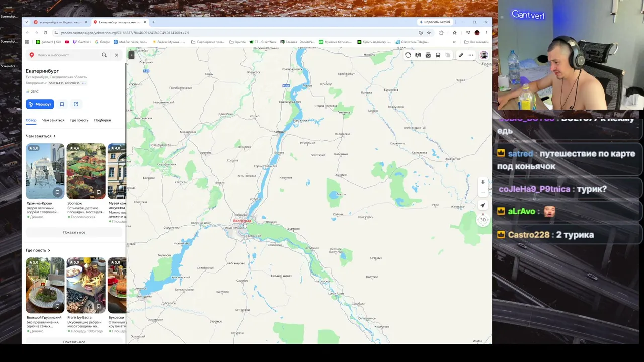Save Зоопарк with its bookmark icon
The width and height of the screenshot is (644, 362).
(x=98, y=192)
